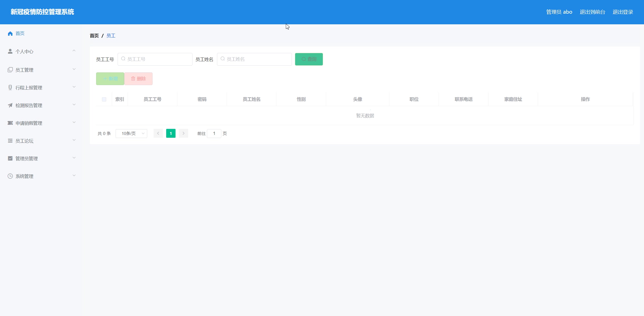The image size is (644, 316).
Task: Go to next page with right arrow
Action: 183,133
